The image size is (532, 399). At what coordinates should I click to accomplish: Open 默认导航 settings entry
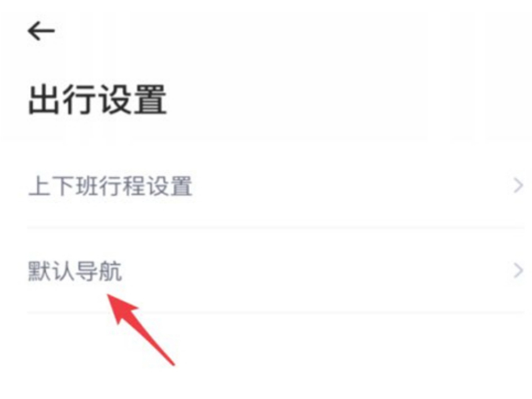pyautogui.click(x=275, y=271)
